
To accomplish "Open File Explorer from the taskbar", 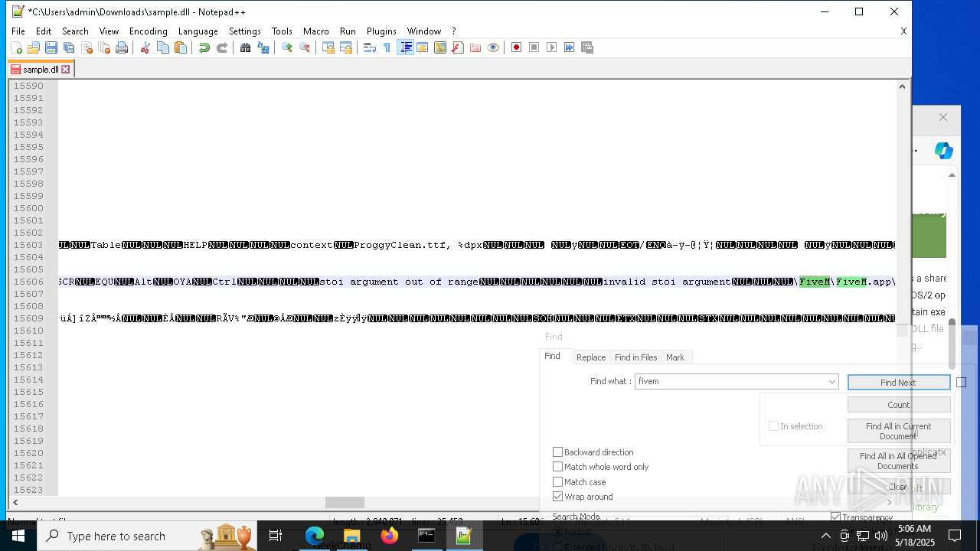I will tap(351, 536).
